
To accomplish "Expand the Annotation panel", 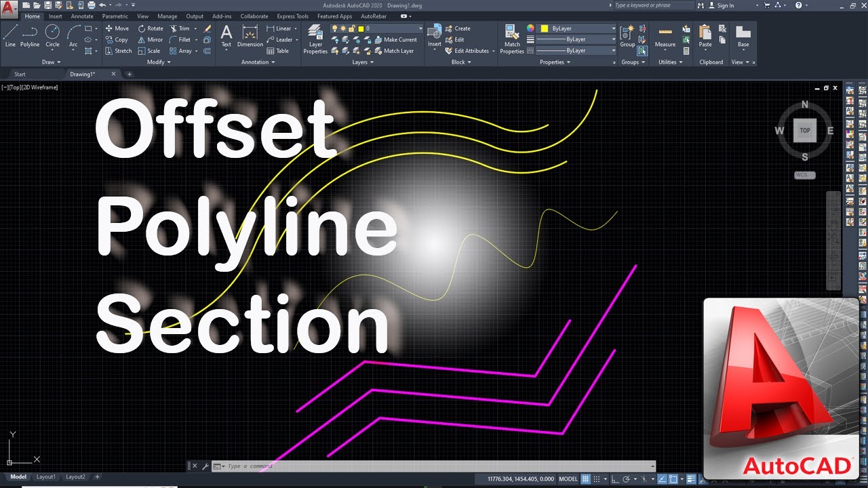I will click(258, 62).
